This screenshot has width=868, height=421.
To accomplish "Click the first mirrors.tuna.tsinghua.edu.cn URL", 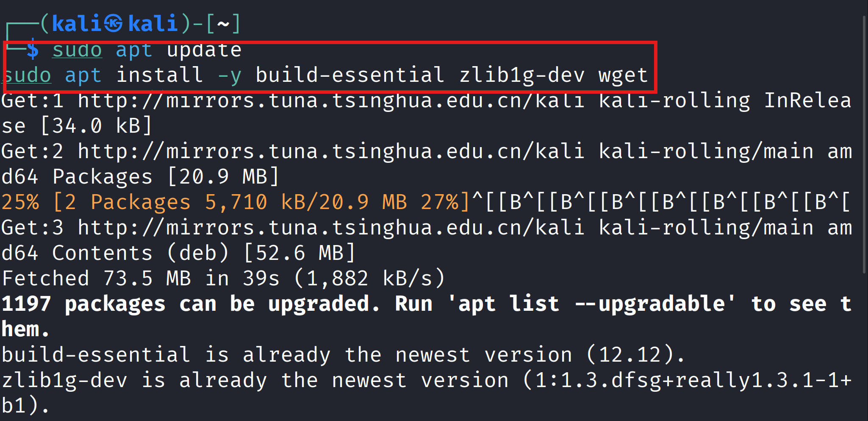I will pos(332,101).
